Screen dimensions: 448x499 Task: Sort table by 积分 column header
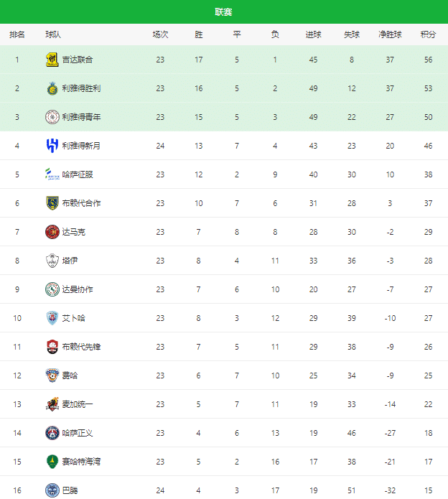click(x=428, y=34)
